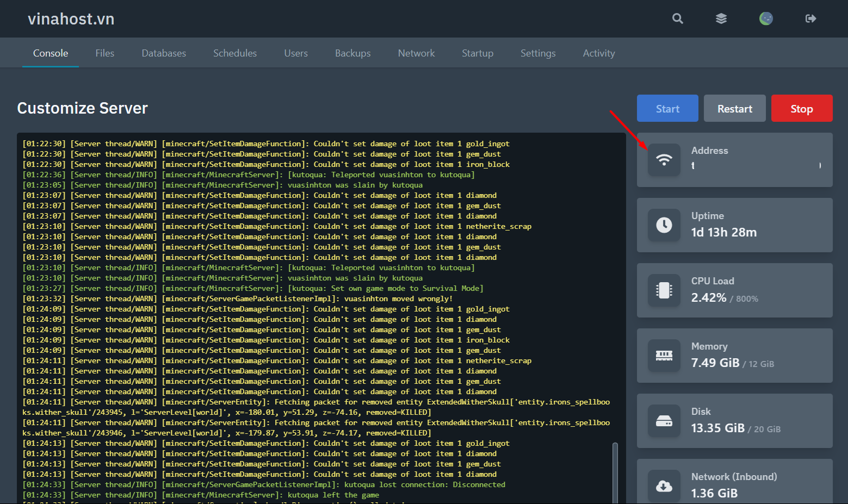Open the search magnifier icon
Screen dimensions: 848x504
[x=677, y=18]
